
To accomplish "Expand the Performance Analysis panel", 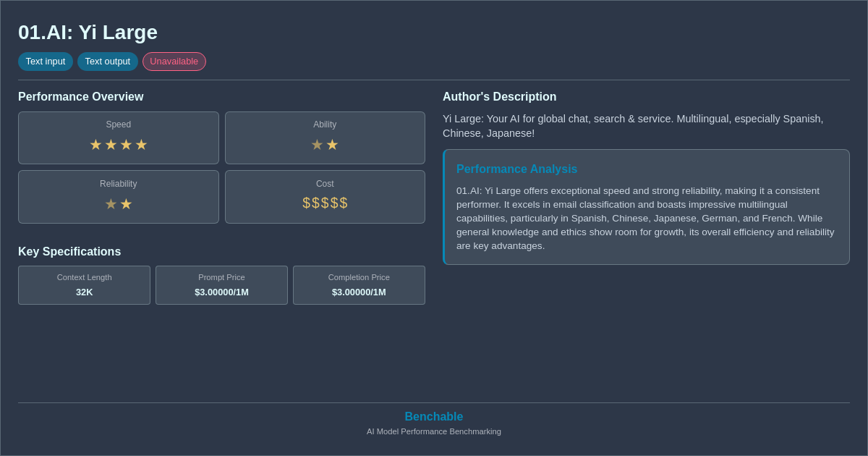I will [x=516, y=169].
